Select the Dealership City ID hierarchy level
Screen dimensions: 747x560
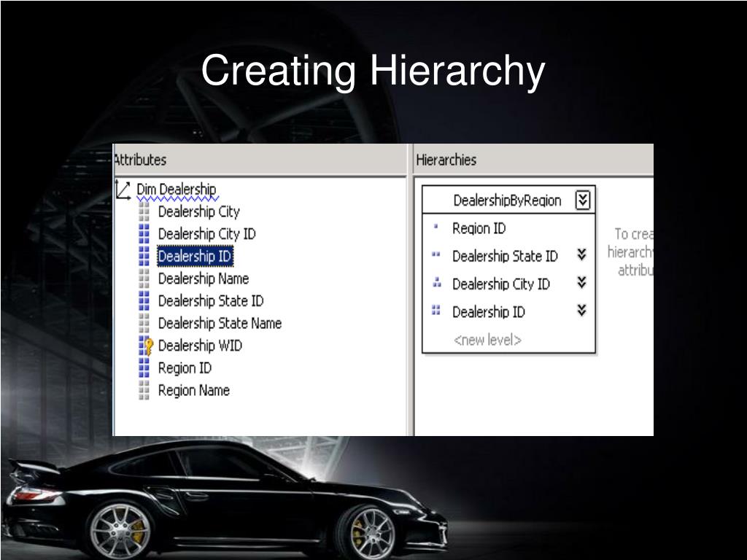point(501,284)
